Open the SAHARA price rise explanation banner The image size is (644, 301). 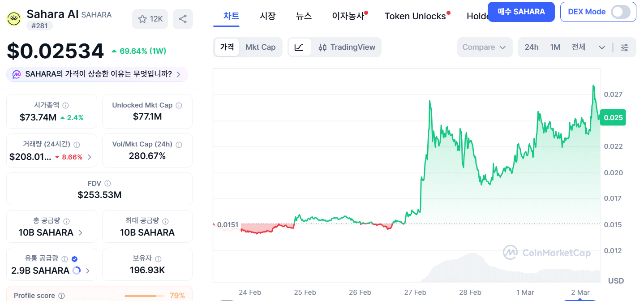click(97, 74)
